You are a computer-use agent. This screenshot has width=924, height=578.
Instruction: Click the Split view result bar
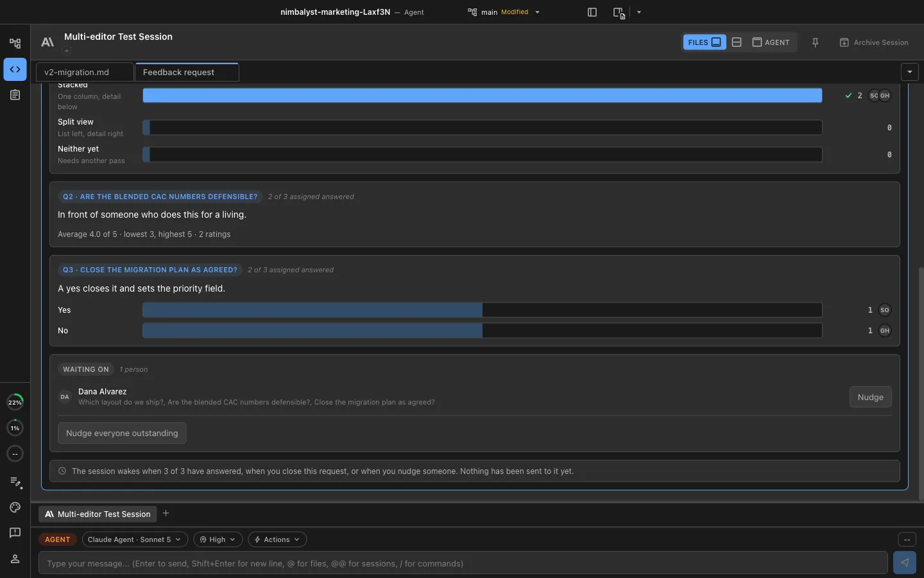coord(482,128)
